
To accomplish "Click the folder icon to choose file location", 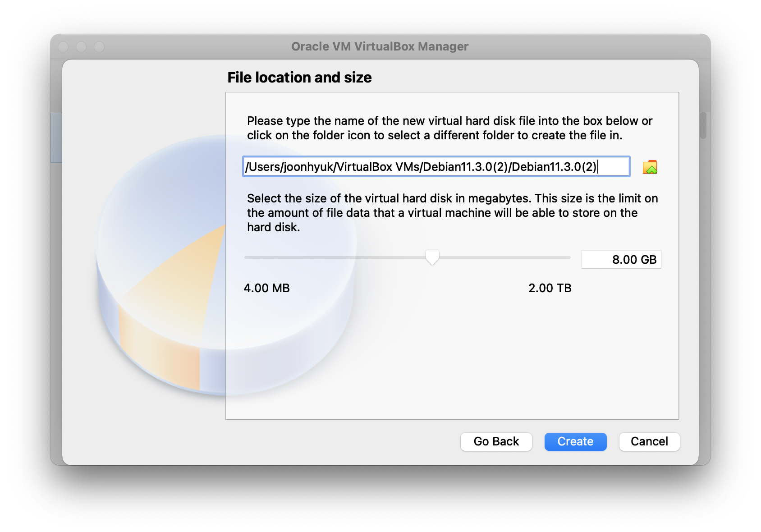I will (650, 167).
